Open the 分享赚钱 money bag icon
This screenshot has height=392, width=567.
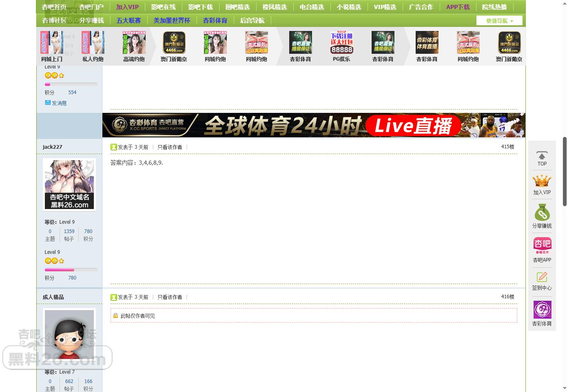tap(542, 213)
